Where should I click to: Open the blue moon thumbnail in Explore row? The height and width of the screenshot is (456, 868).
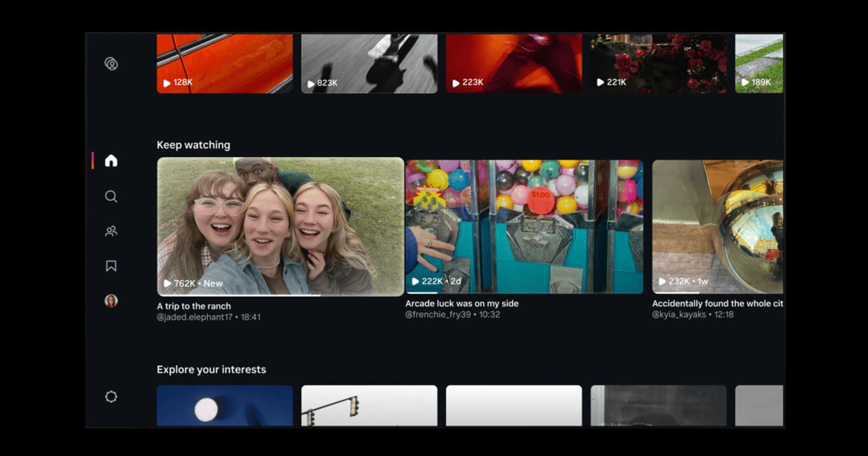tap(225, 406)
